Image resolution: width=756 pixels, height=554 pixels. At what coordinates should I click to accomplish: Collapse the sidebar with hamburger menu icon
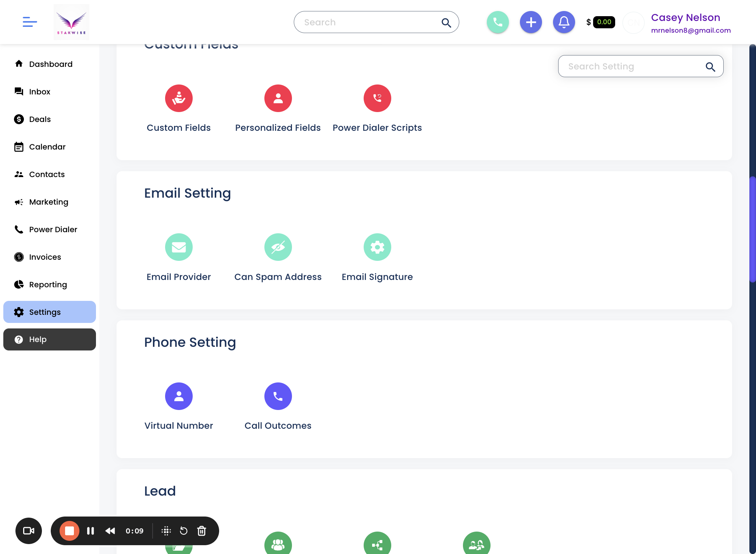pos(30,22)
